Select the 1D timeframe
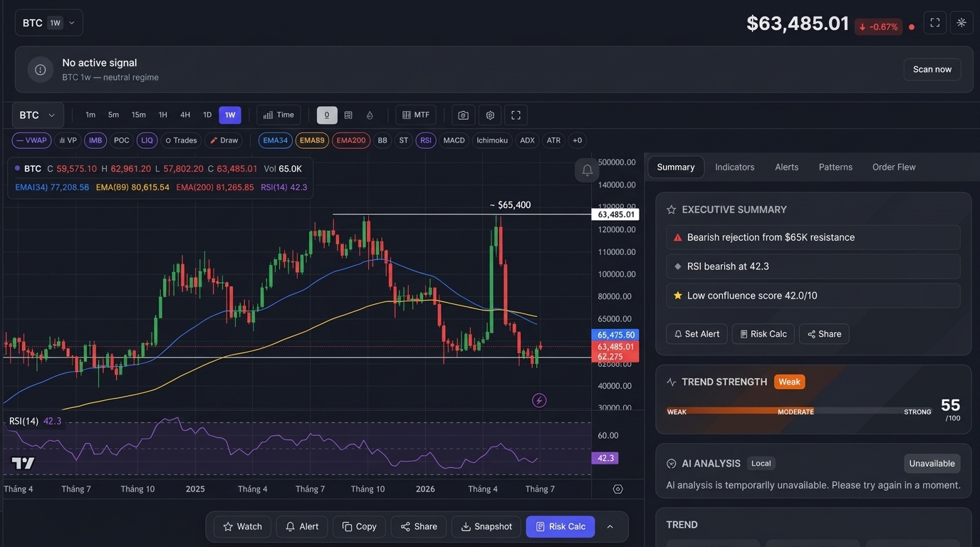980x547 pixels. click(207, 115)
